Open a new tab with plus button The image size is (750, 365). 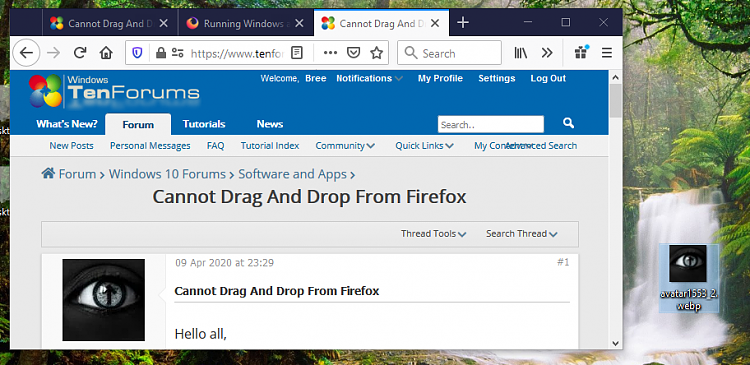[x=463, y=22]
